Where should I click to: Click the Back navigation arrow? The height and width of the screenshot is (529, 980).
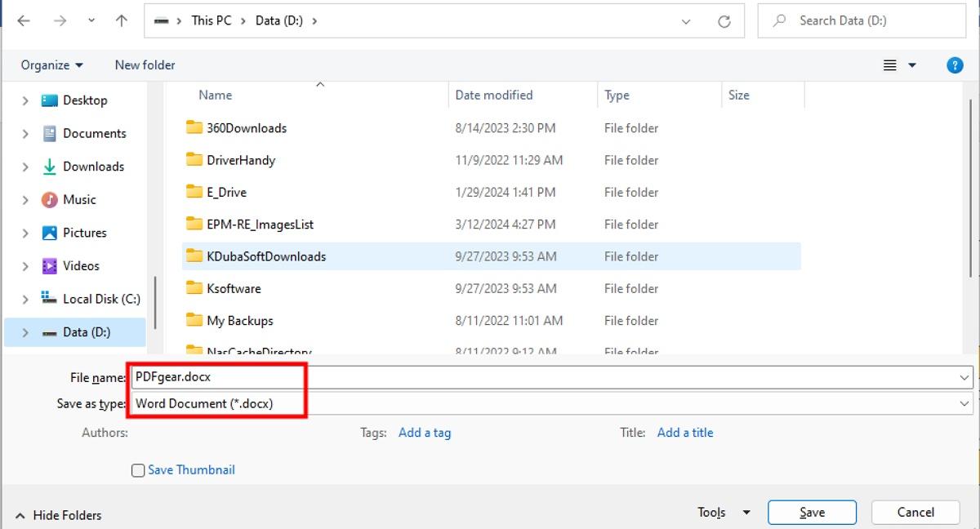(x=24, y=20)
